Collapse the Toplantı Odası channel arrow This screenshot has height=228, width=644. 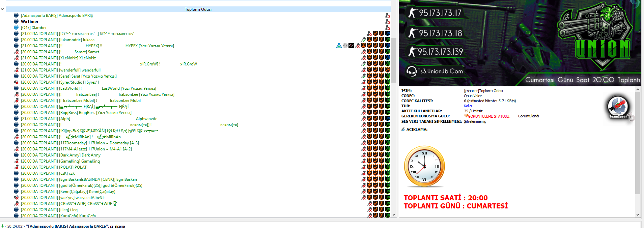(x=2, y=9)
